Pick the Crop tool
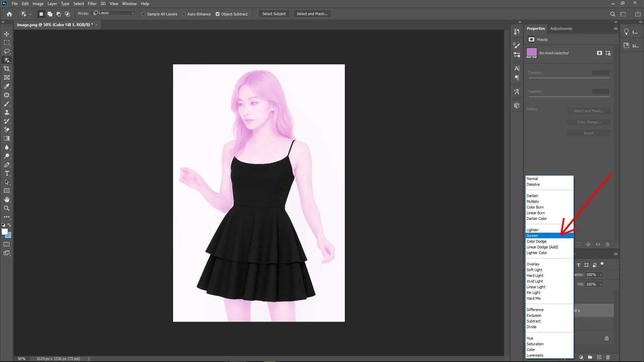The height and width of the screenshot is (362, 644). point(7,69)
